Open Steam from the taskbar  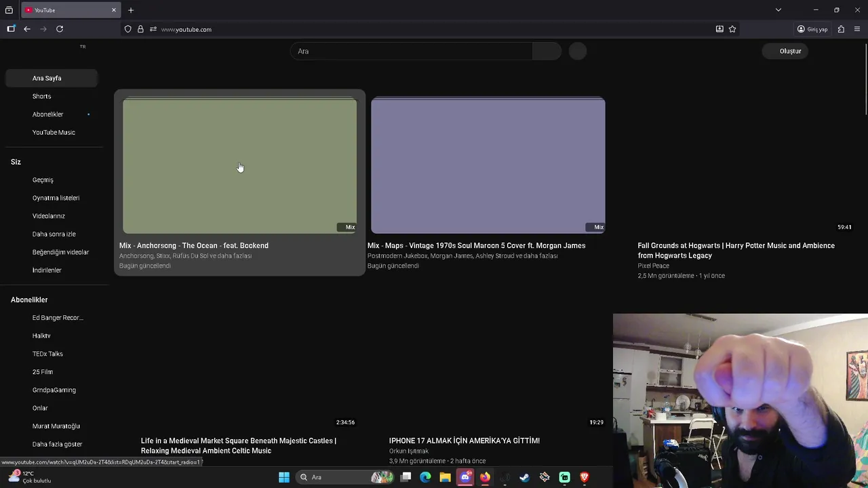click(x=524, y=477)
